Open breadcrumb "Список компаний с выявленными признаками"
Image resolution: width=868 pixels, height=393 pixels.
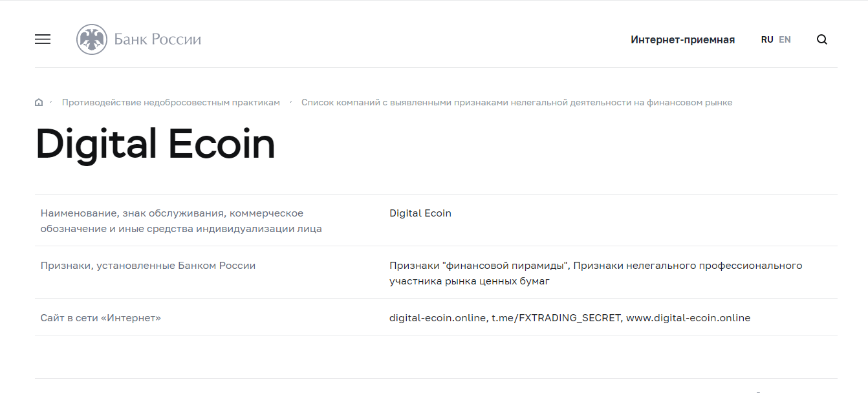pyautogui.click(x=516, y=102)
